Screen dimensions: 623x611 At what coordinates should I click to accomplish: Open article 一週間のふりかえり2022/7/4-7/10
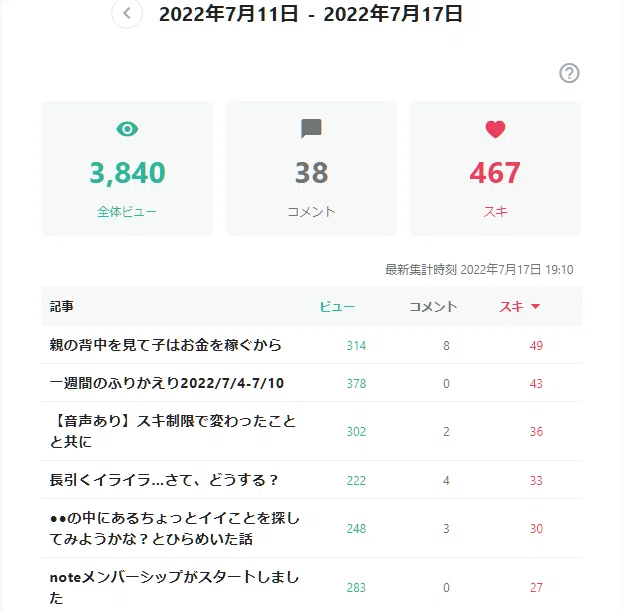tap(167, 383)
